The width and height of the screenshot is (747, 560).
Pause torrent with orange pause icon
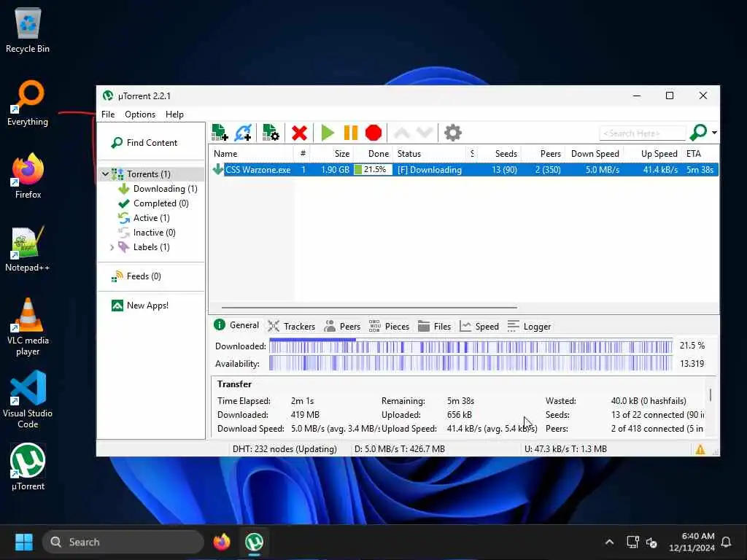point(351,133)
